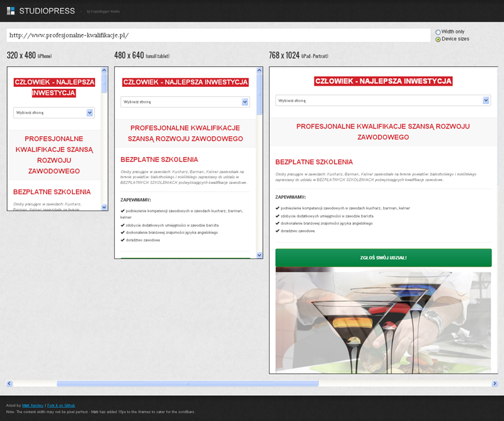This screenshot has height=421, width=504.
Task: Click the scroll-up arrow in the iPhone preview
Action: tap(105, 71)
